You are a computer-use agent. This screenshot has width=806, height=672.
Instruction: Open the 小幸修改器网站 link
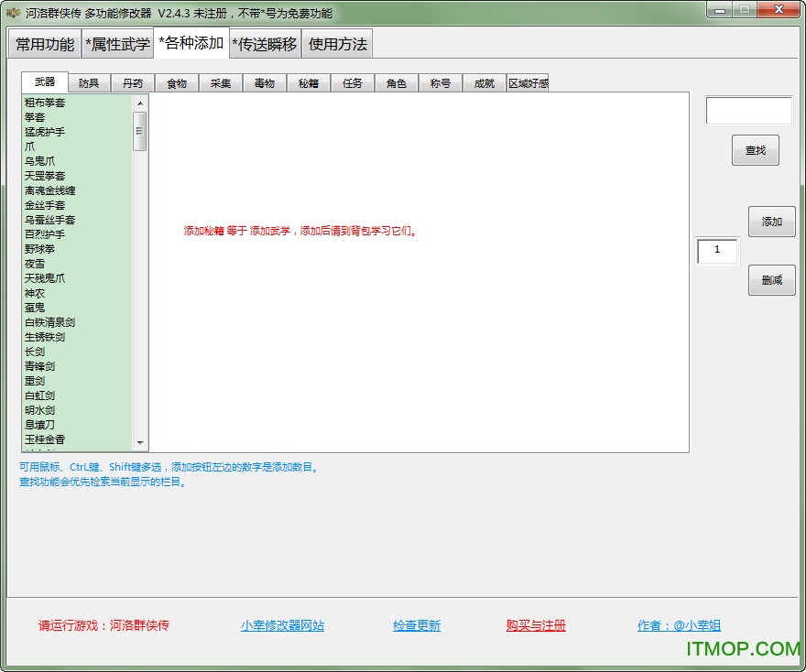click(282, 626)
